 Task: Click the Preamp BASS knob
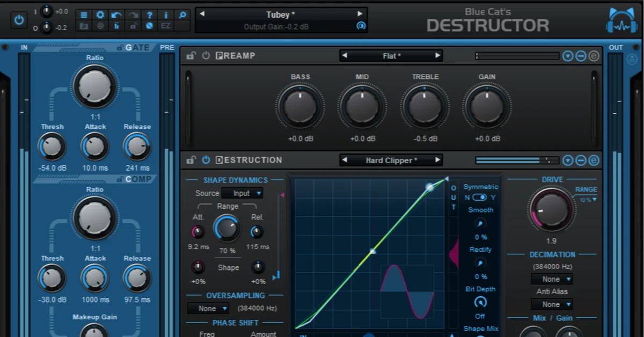click(301, 107)
